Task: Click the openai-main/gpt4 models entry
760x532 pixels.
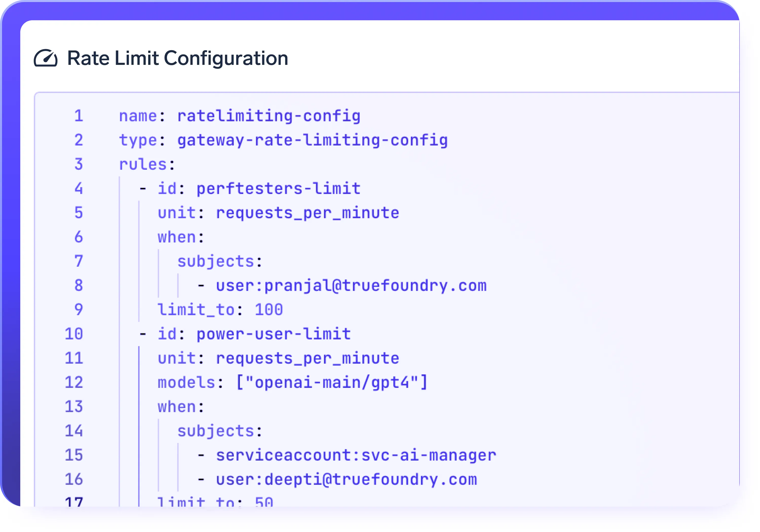Action: tap(331, 382)
